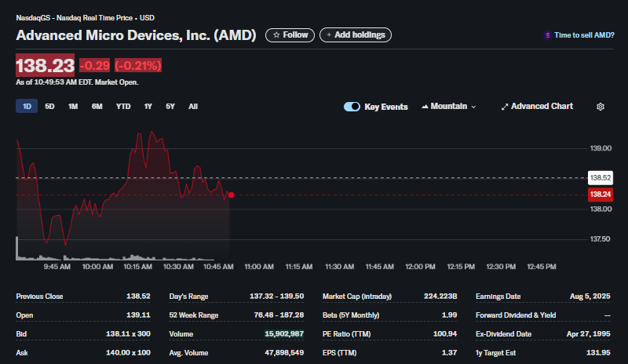
Task: Click 1y Target Est value 131.95
Action: point(598,353)
